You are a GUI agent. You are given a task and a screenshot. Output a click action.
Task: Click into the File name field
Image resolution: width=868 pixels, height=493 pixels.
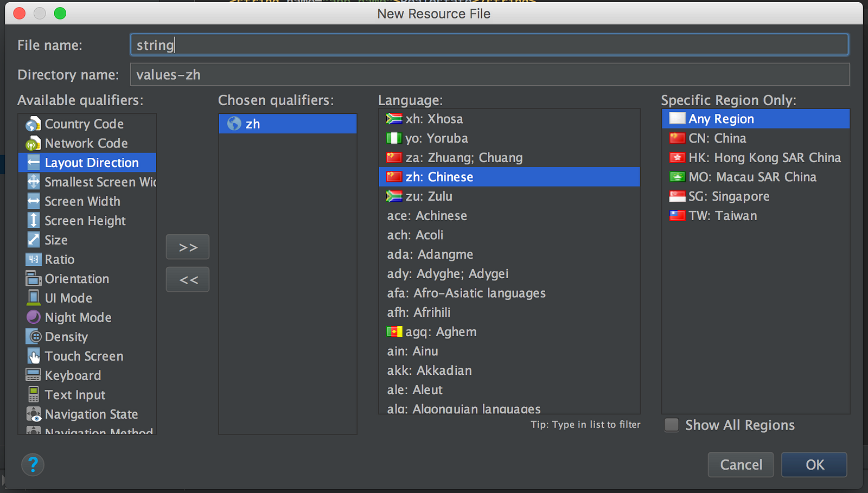point(489,45)
